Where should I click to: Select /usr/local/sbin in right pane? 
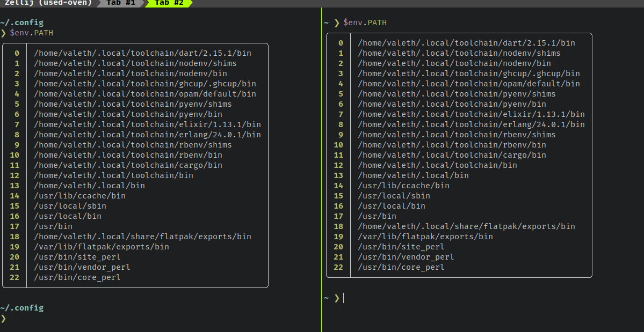tap(394, 196)
